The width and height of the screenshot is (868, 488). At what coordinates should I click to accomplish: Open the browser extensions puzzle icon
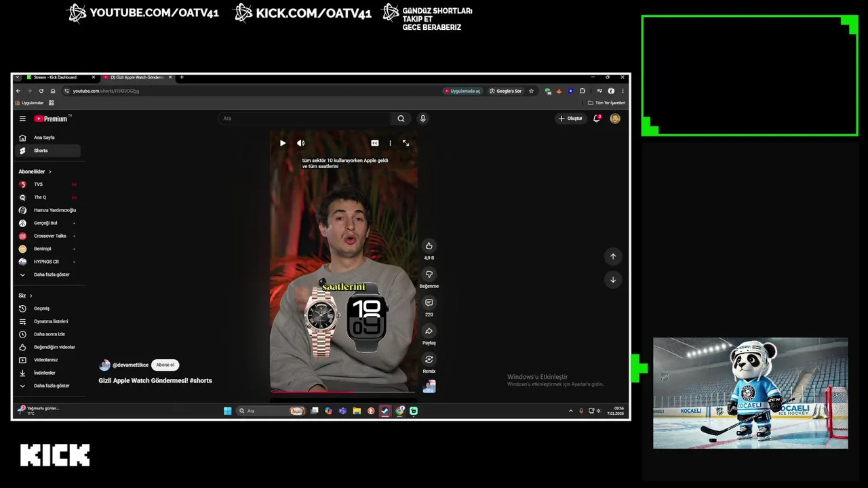582,91
